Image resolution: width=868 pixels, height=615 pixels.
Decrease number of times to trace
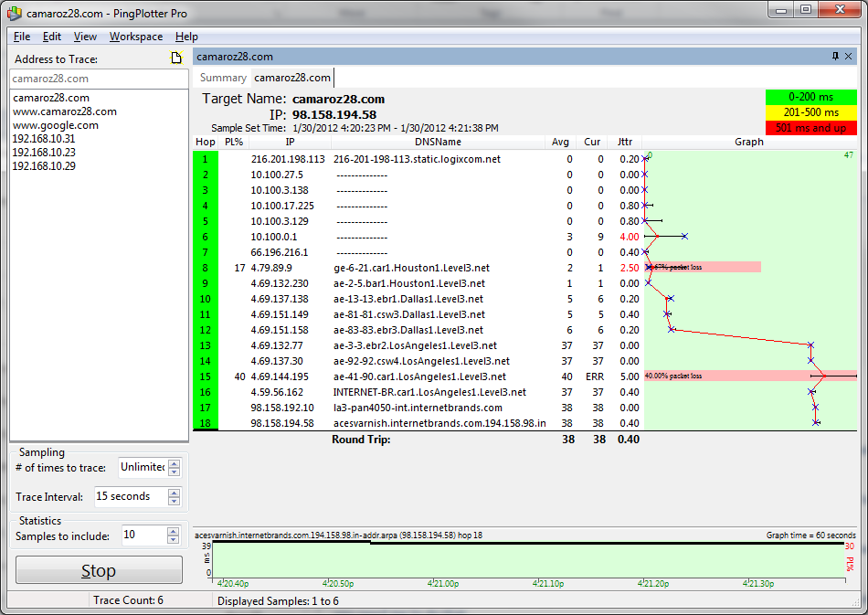174,472
